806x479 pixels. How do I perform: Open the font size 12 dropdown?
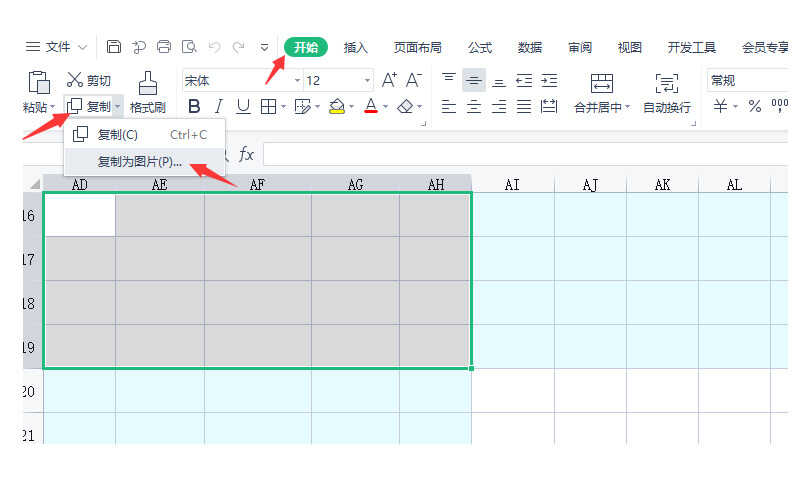[x=367, y=81]
